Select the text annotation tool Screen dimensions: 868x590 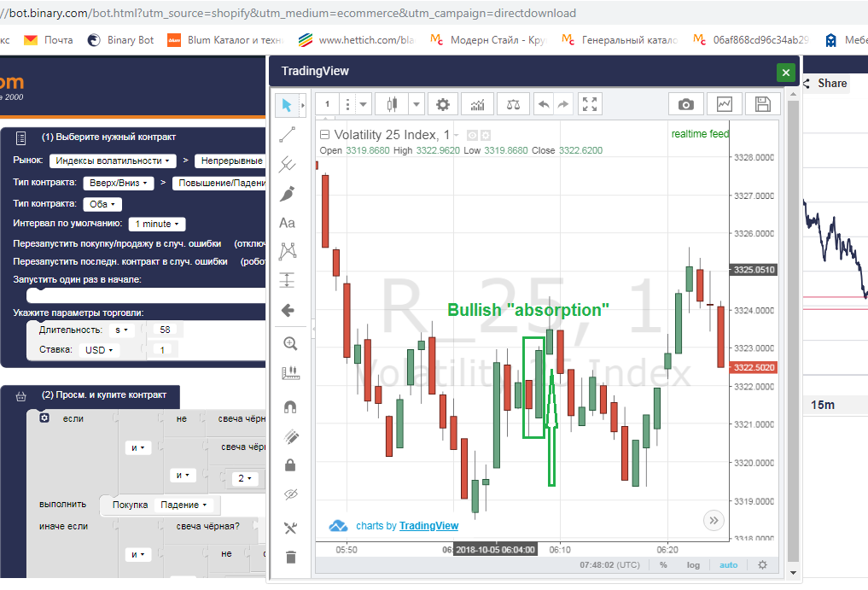coord(288,223)
